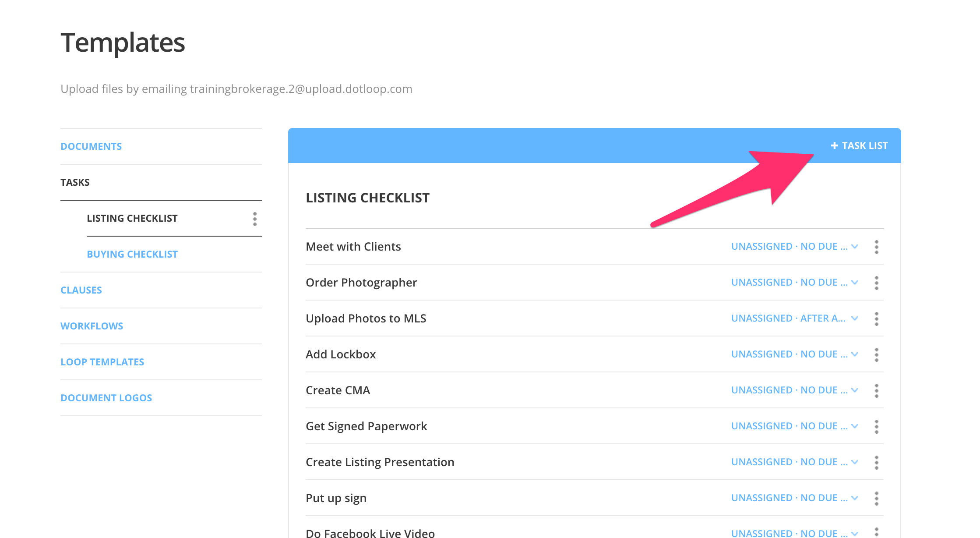Open kebab menu for Listing Checklist sidebar item

coord(254,219)
